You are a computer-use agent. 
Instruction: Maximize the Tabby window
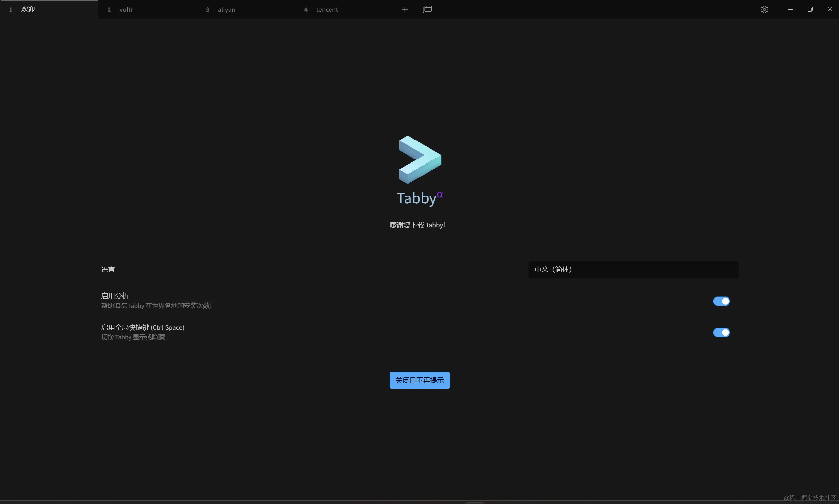coord(810,9)
